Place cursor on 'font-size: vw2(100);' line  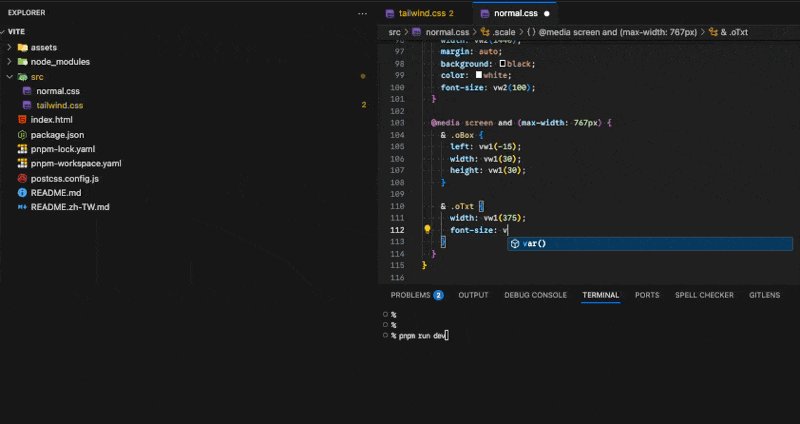pos(488,88)
